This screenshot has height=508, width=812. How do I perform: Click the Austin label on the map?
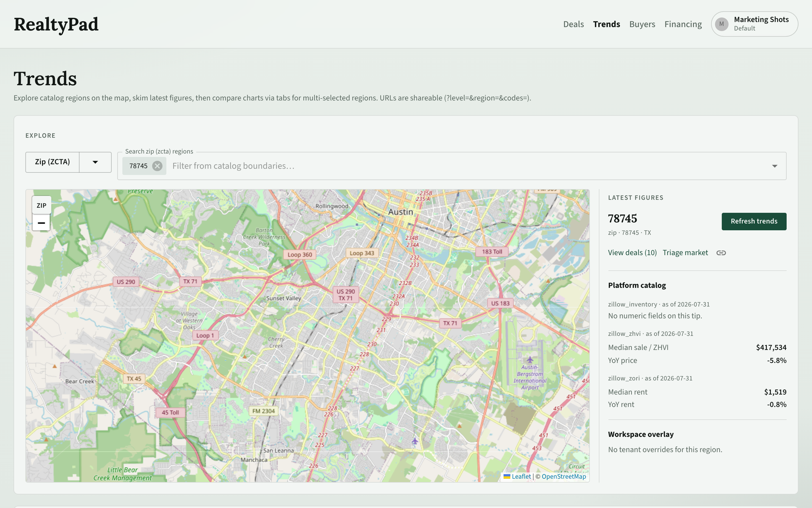point(401,212)
